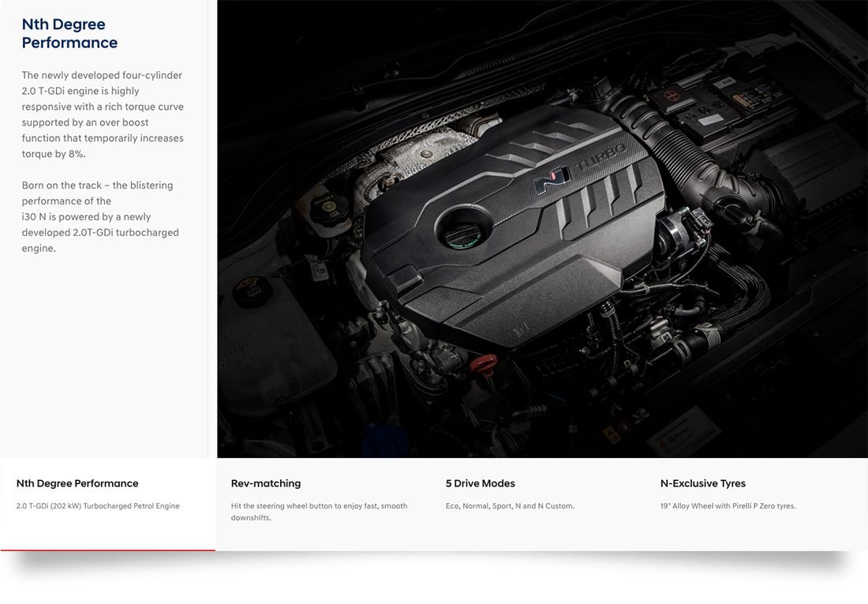
Task: Click "Eco, Normal, Sport, N and N Custom" text
Action: click(510, 506)
